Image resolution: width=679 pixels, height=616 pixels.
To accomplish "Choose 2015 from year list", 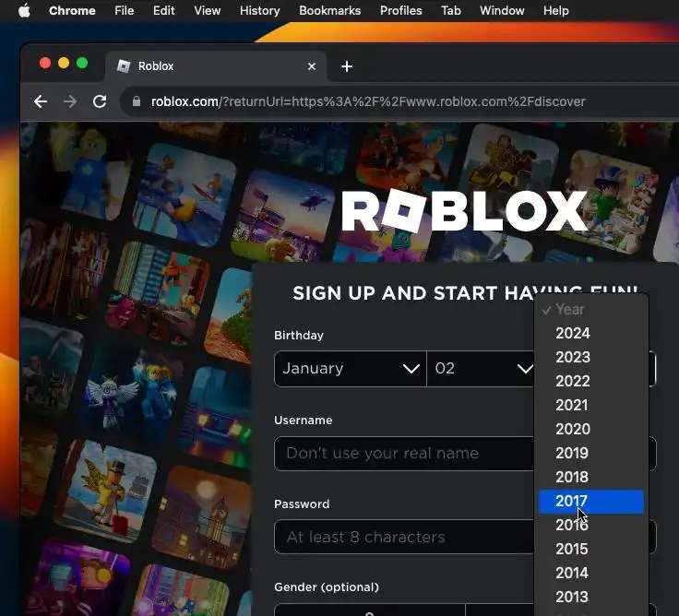I will (x=591, y=549).
